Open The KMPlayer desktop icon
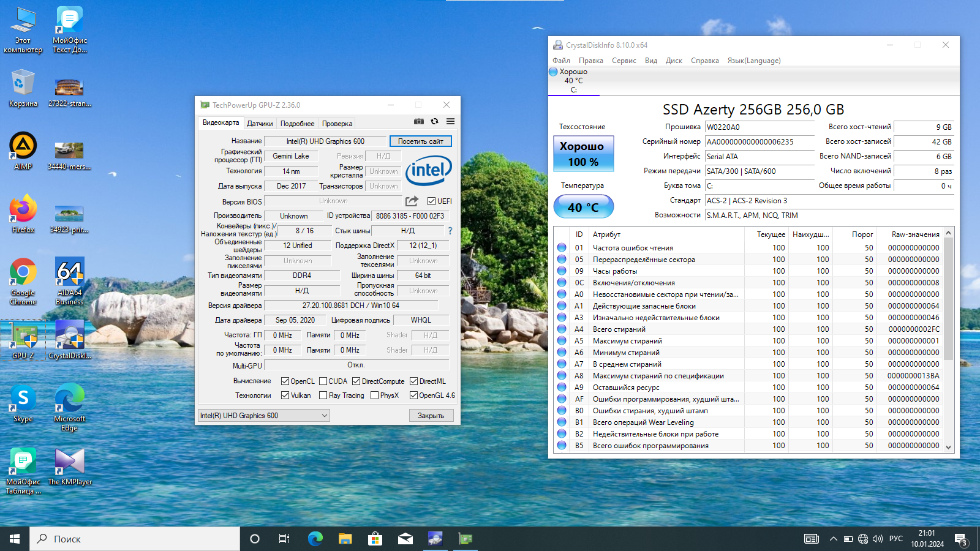Screen dimensions: 980x551 pos(70,467)
